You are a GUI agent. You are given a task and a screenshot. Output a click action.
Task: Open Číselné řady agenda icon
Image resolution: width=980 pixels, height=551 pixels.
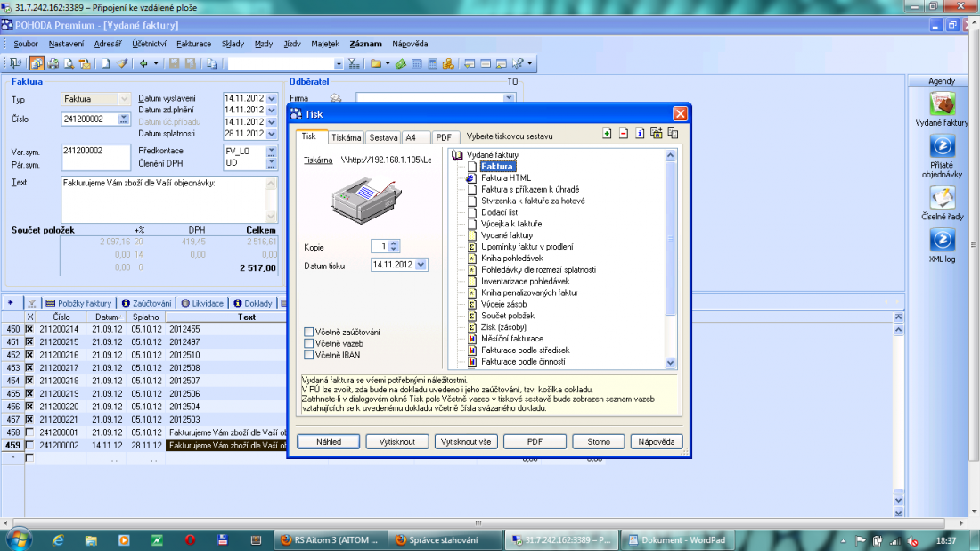point(942,197)
